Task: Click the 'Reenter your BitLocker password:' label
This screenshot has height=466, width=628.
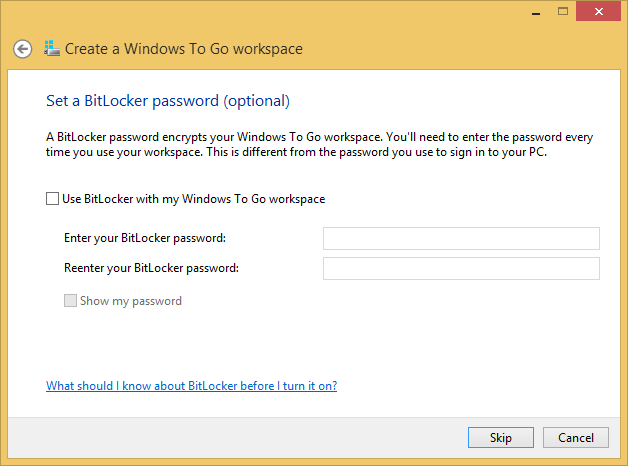Action: pos(151,268)
